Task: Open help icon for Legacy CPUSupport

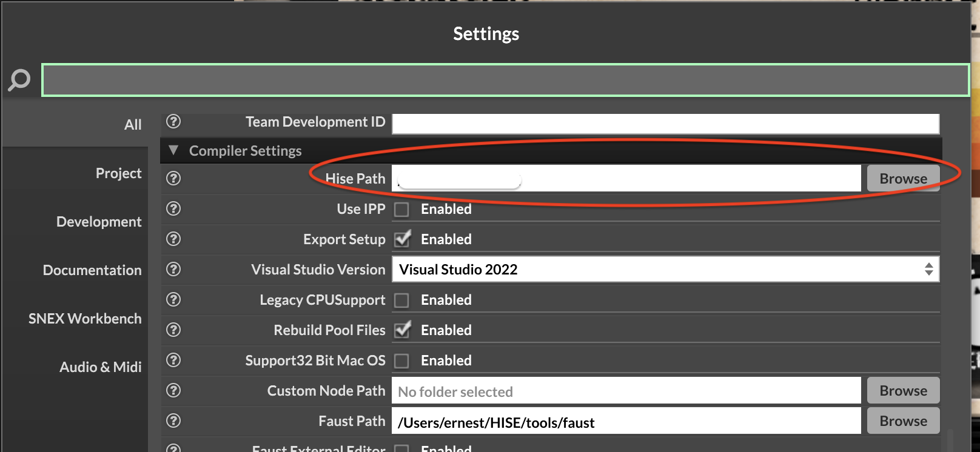Action: pos(173,299)
